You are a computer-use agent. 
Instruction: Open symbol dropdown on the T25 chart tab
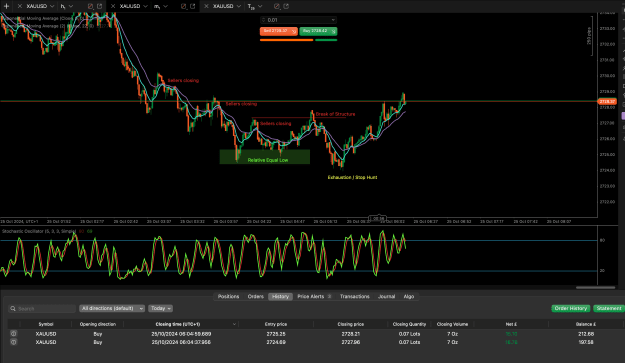click(x=238, y=6)
